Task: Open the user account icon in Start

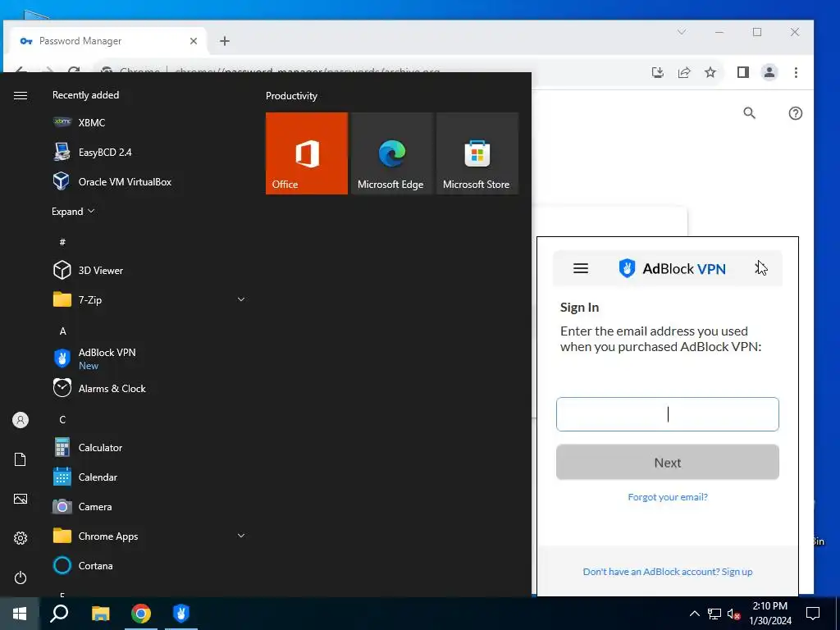Action: pyautogui.click(x=21, y=420)
